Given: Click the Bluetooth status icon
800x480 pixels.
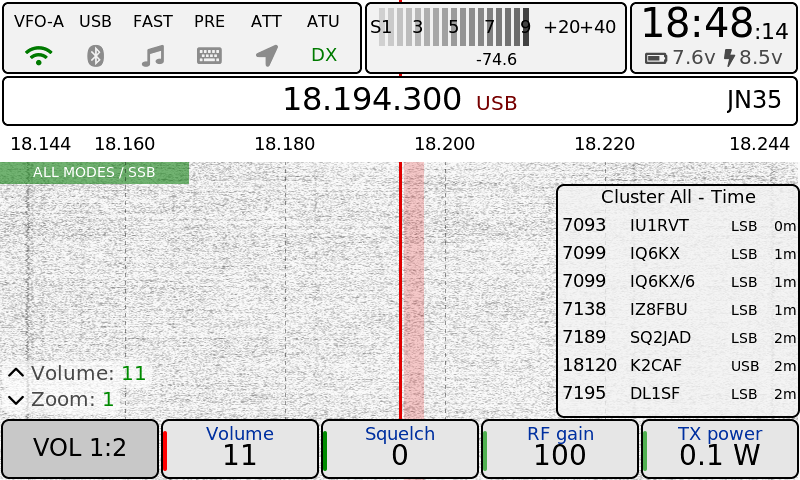Looking at the screenshot, I should [95, 56].
